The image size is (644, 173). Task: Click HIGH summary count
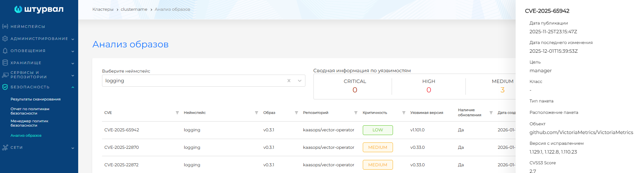[x=429, y=90]
